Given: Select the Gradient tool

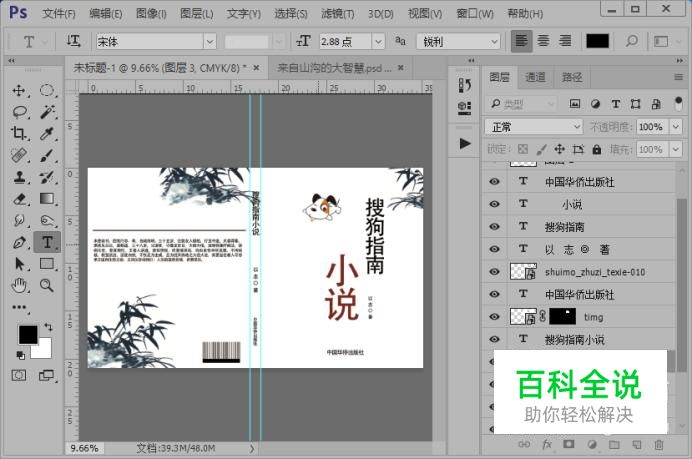Looking at the screenshot, I should pyautogui.click(x=47, y=199).
